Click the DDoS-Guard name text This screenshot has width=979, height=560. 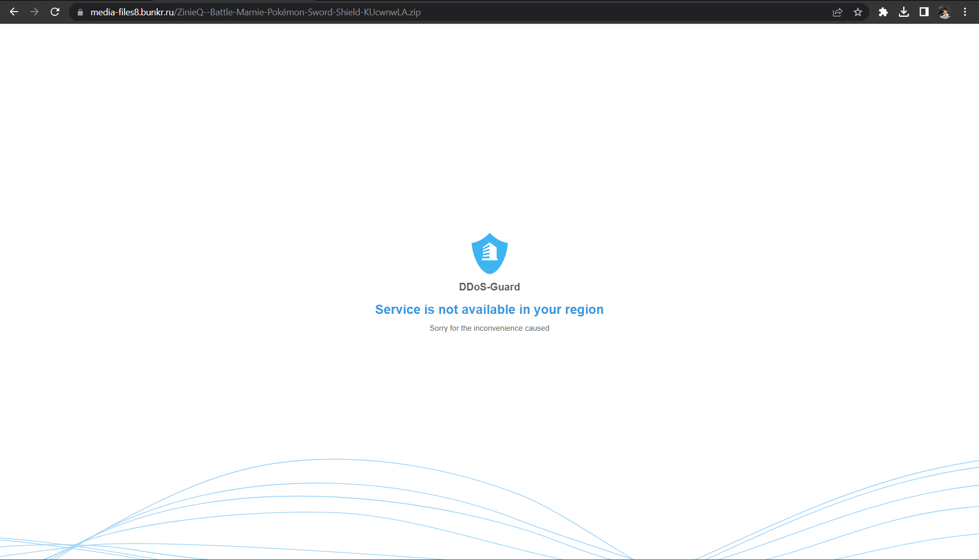pyautogui.click(x=489, y=287)
